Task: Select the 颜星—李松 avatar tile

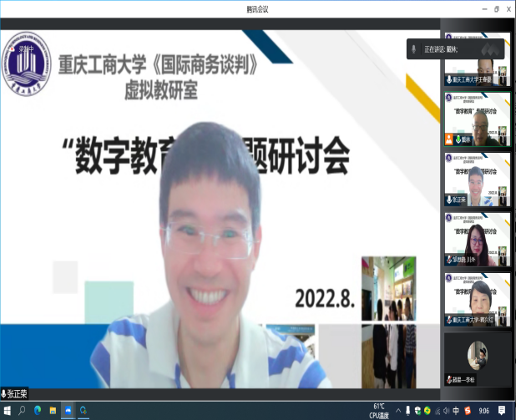Action: point(478,359)
